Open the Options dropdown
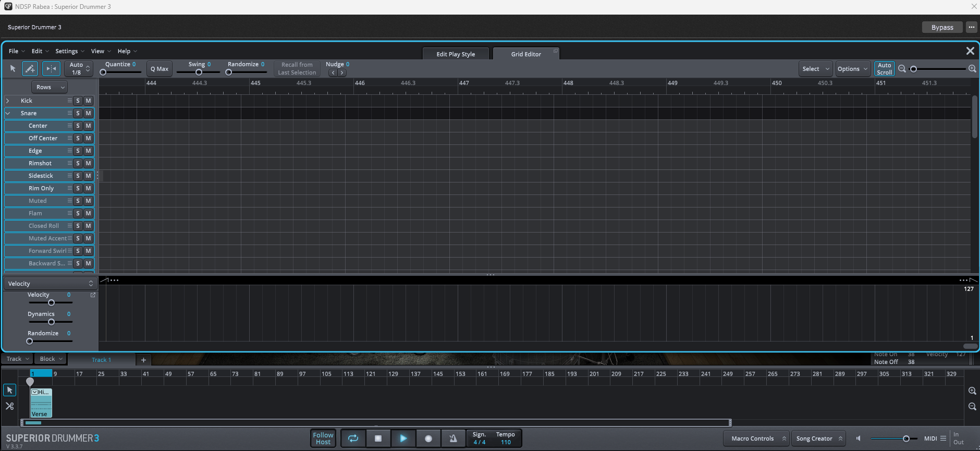The width and height of the screenshot is (980, 451). click(x=852, y=69)
